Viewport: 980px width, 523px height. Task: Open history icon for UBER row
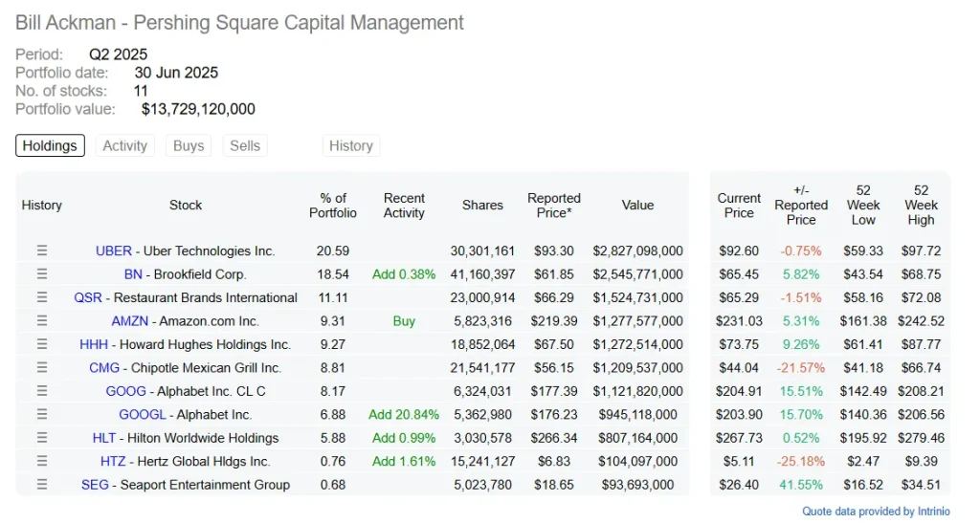coord(42,251)
